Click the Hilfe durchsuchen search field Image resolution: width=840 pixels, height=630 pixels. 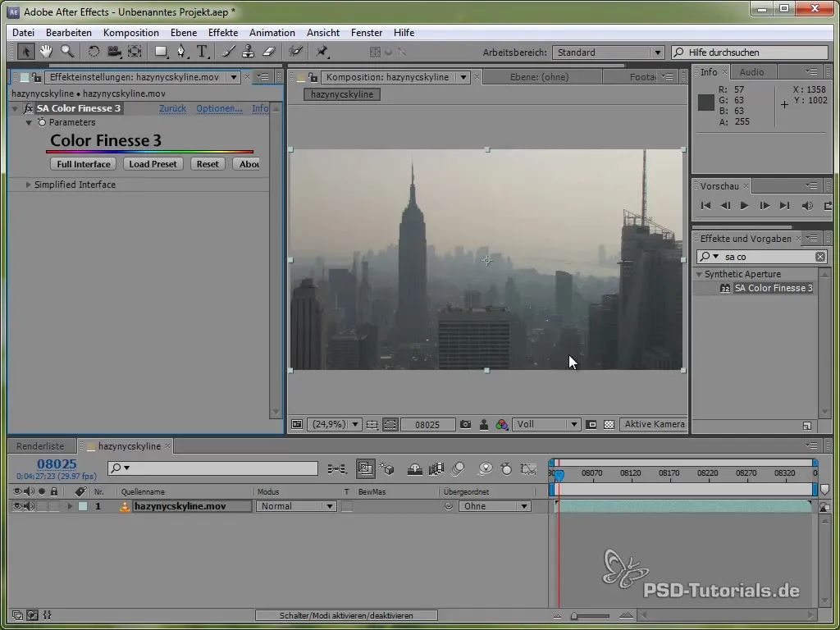coord(750,52)
